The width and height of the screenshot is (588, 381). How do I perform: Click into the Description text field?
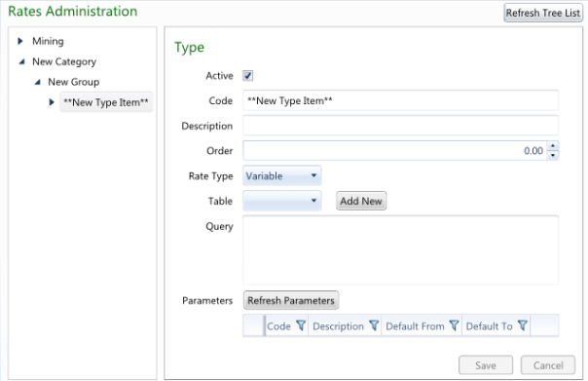(x=400, y=126)
